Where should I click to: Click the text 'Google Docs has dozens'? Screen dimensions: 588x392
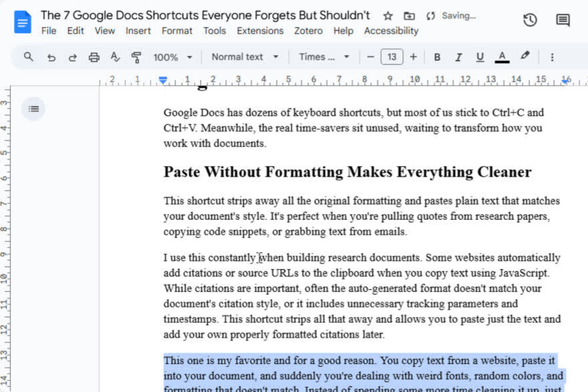click(221, 113)
